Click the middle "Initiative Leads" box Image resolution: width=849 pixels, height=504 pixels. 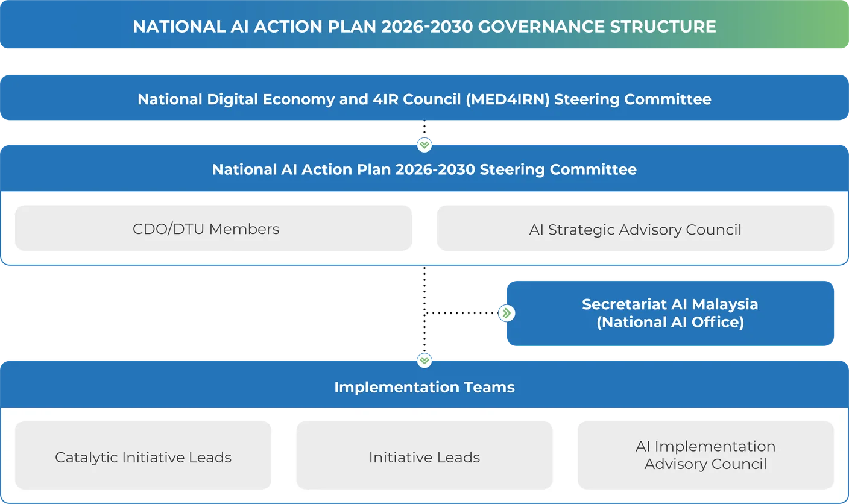click(x=424, y=455)
